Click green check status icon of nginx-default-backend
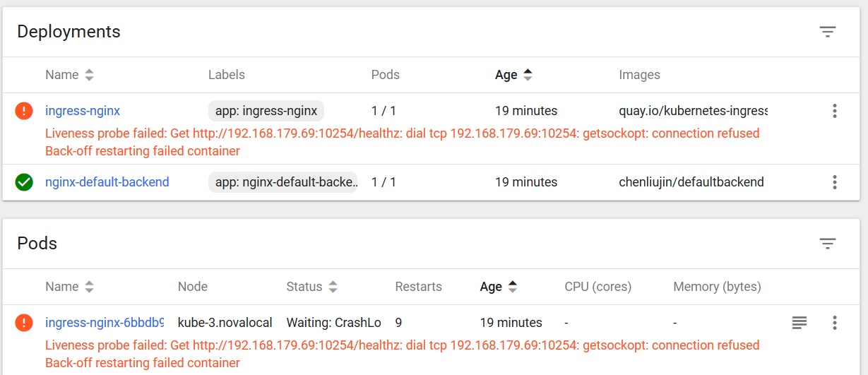Viewport: 868px width, 375px height. click(24, 182)
